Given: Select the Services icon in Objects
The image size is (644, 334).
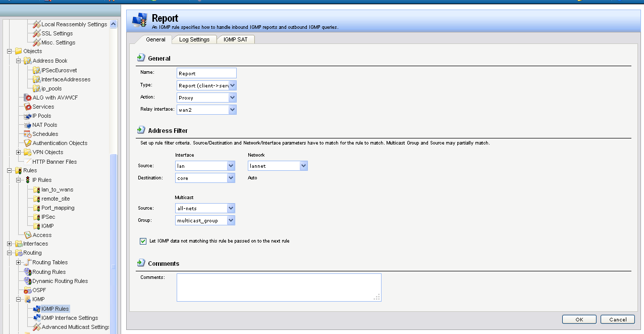Looking at the screenshot, I should [28, 107].
